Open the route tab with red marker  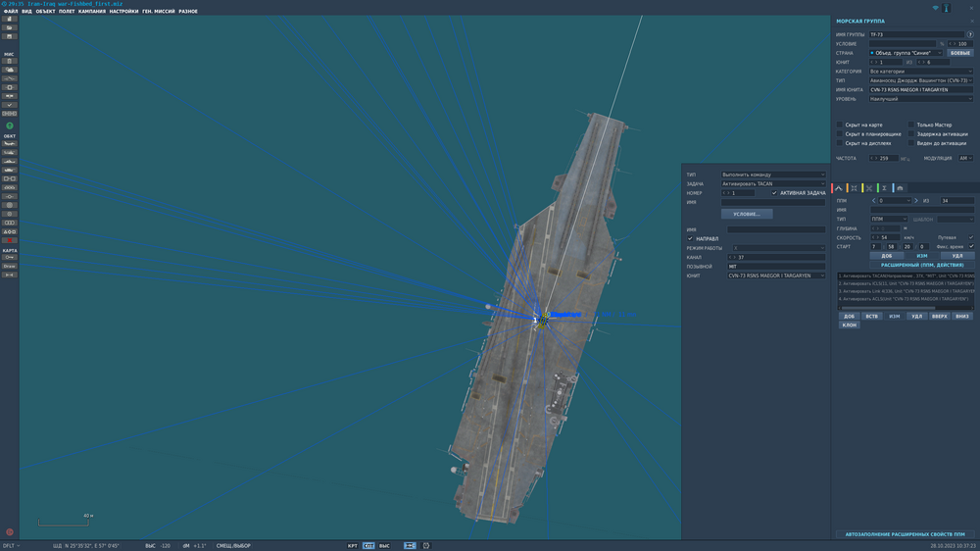(838, 188)
